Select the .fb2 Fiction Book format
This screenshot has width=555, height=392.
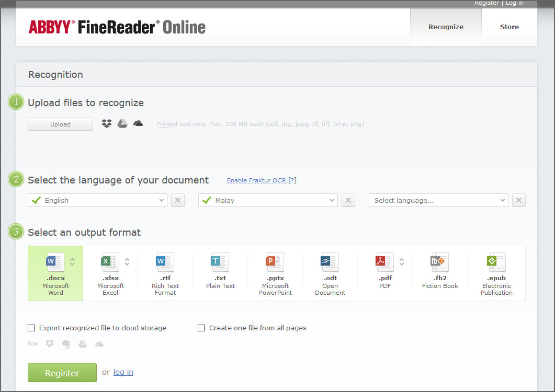coord(440,273)
